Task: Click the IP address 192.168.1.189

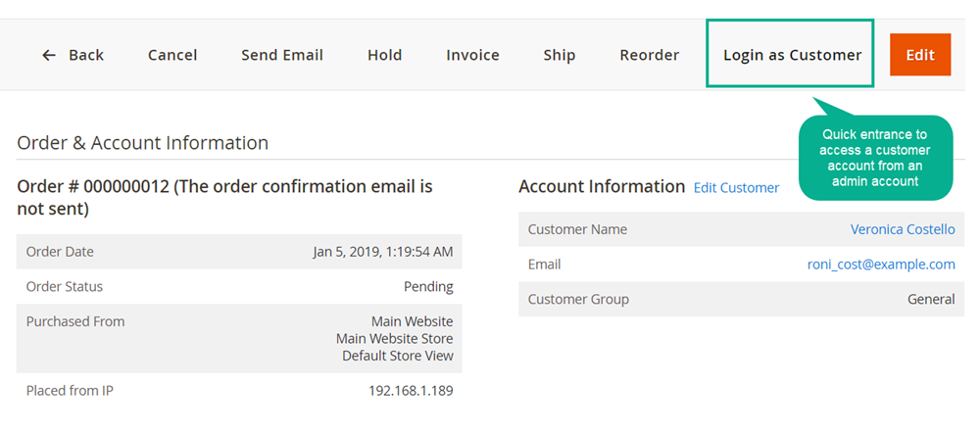Action: [x=411, y=391]
